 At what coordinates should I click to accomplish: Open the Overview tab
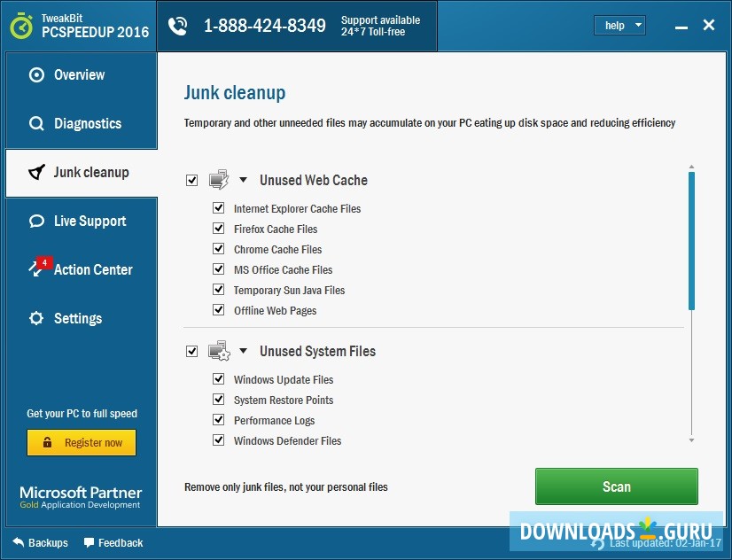point(82,75)
